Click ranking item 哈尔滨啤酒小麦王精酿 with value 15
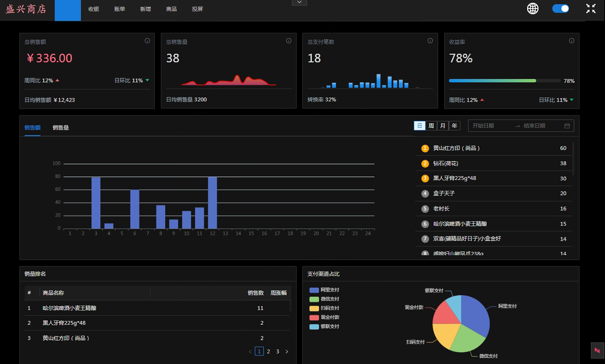Screen dimensions: 605x364 494,224
